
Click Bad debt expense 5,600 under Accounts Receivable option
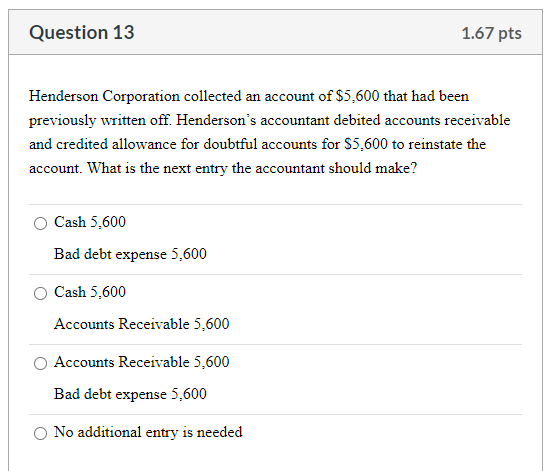pyautogui.click(x=130, y=394)
